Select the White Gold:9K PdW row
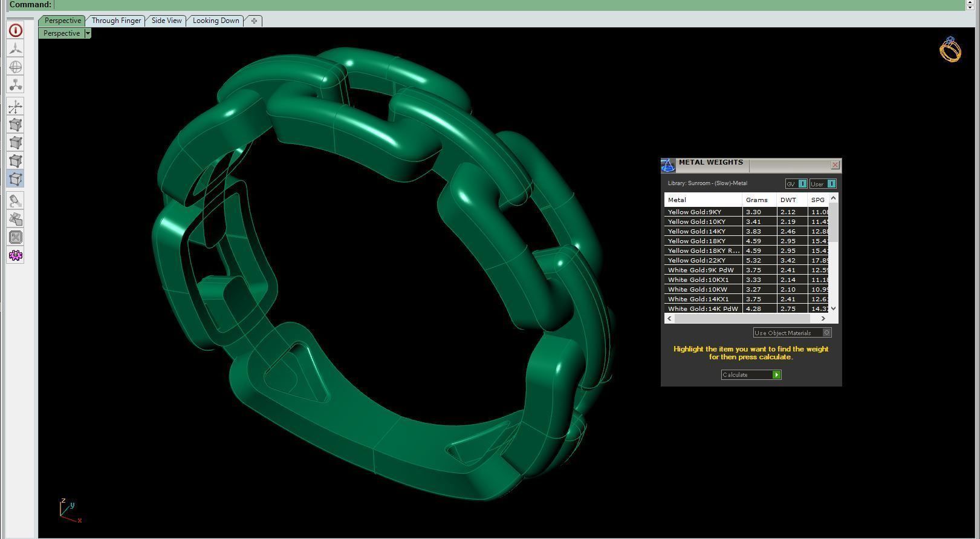 [x=747, y=270]
